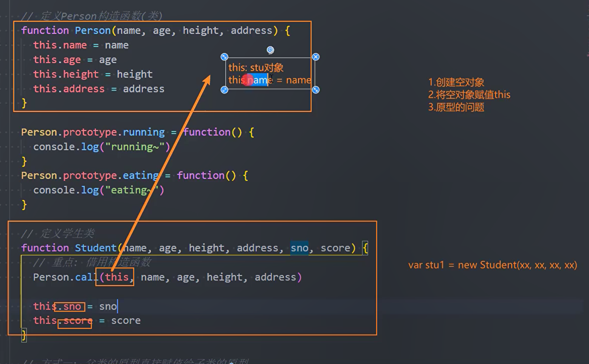Screen dimensions: 589x364
Task: Click the "// 定义Person构造函数(类)" comment
Action: point(92,16)
